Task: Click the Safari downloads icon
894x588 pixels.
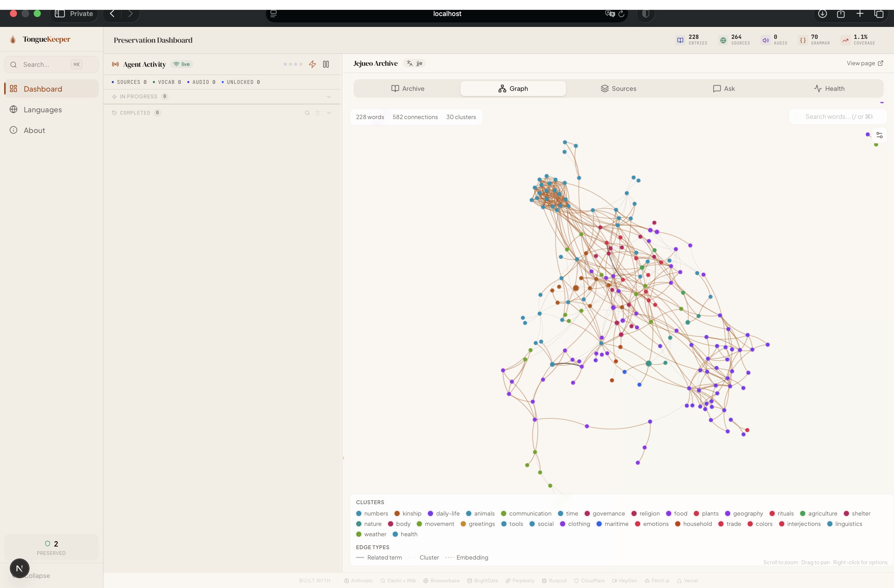Action: [x=822, y=13]
